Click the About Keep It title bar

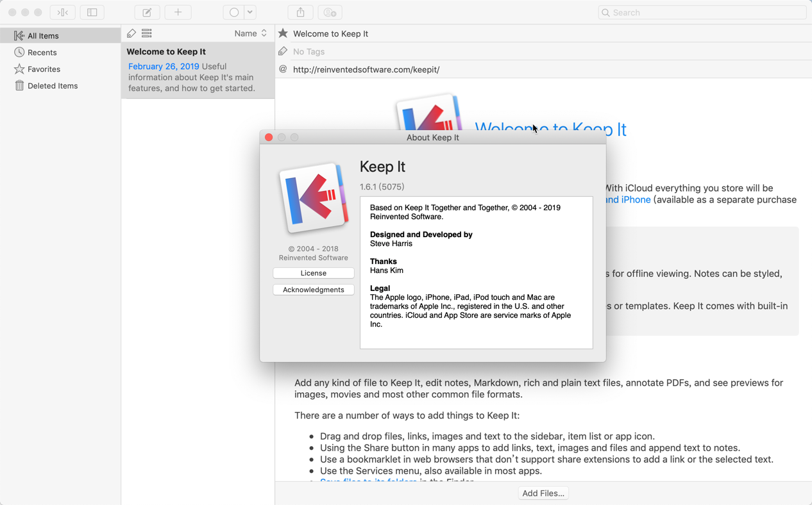(433, 137)
